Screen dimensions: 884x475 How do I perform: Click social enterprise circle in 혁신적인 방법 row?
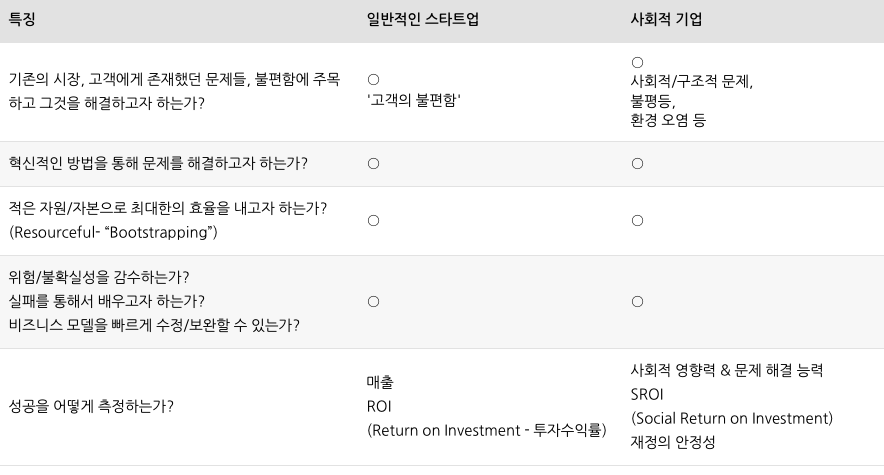coord(637,163)
